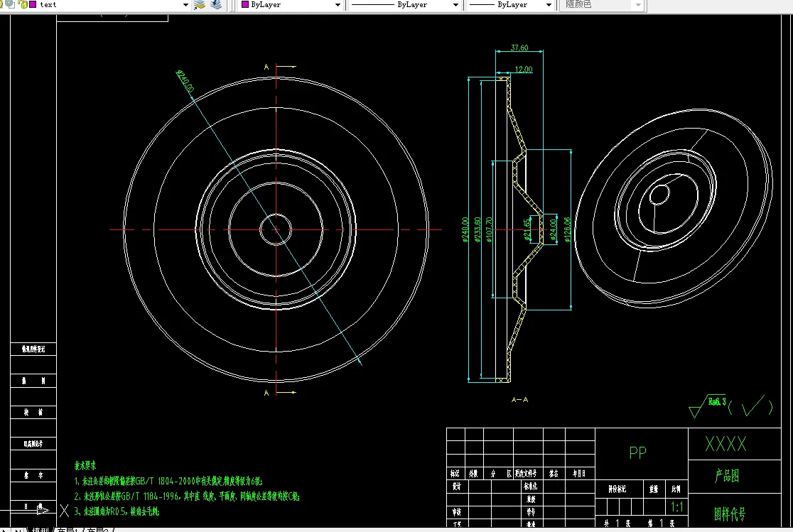Click the 重量 title block cell
The width and height of the screenshot is (793, 532).
654,489
